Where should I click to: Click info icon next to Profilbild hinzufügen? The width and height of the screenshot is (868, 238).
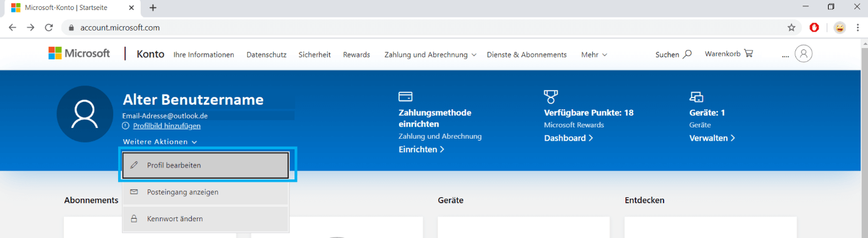126,126
